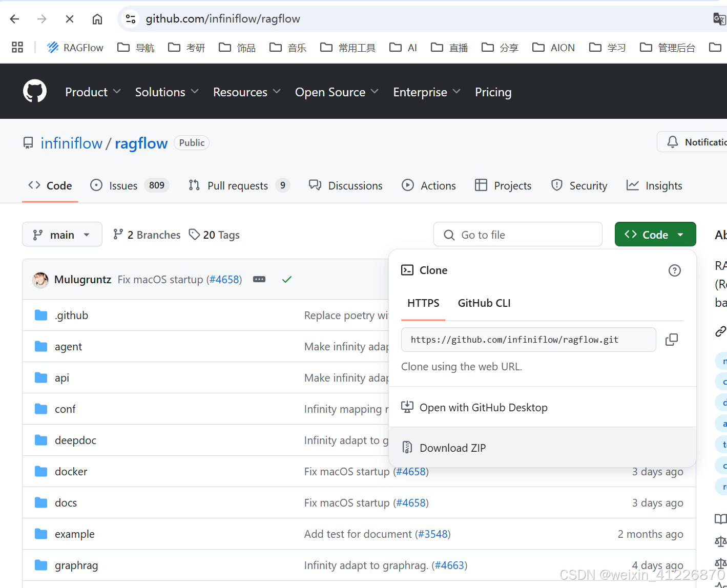Open the 常用工具 bookmark folder
The image size is (727, 588).
click(x=348, y=48)
